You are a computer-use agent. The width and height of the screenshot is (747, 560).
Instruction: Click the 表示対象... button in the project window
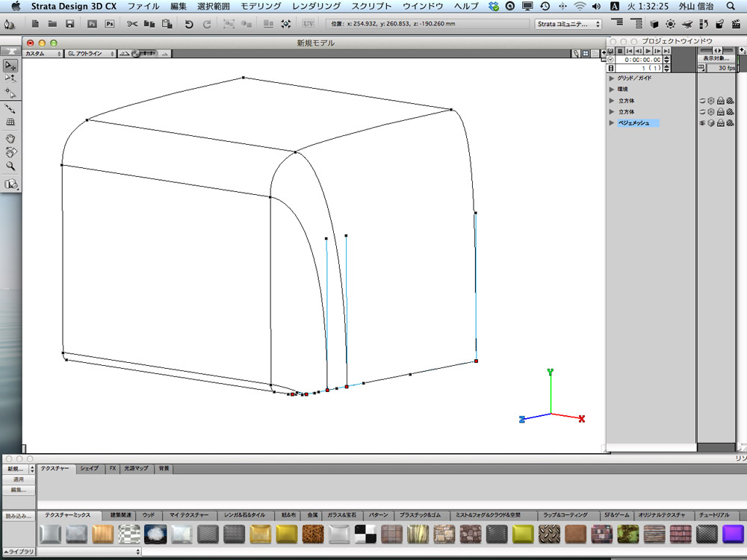[x=716, y=58]
